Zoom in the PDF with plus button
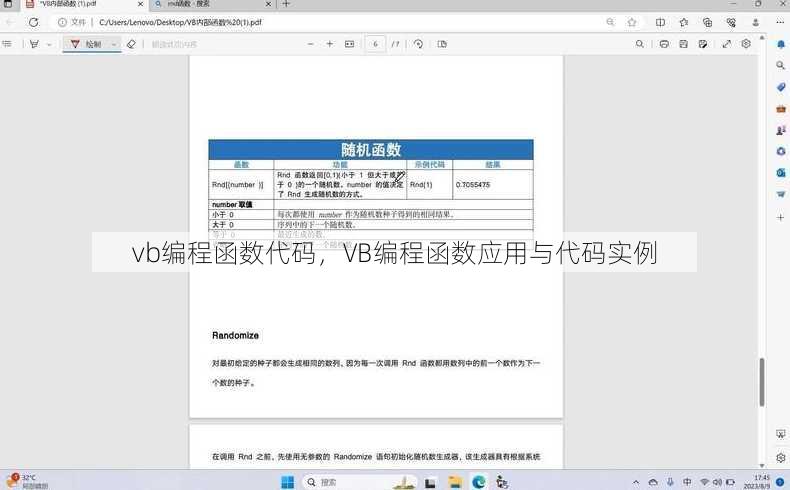This screenshot has height=490, width=790. coord(330,44)
